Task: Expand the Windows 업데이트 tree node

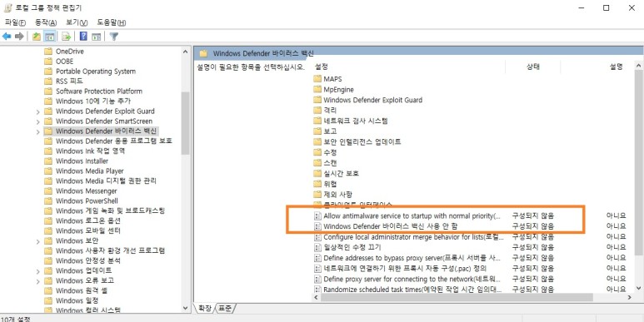Action: (x=37, y=270)
